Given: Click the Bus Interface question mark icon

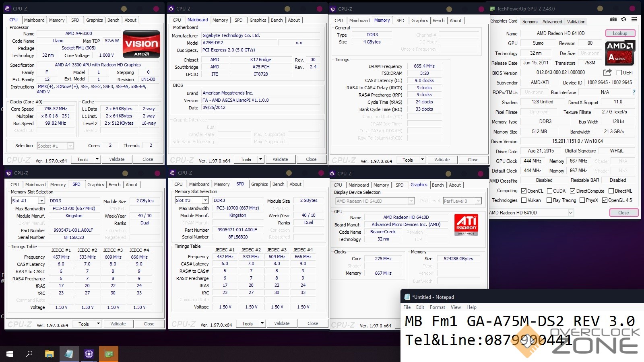Looking at the screenshot, I should (x=634, y=92).
